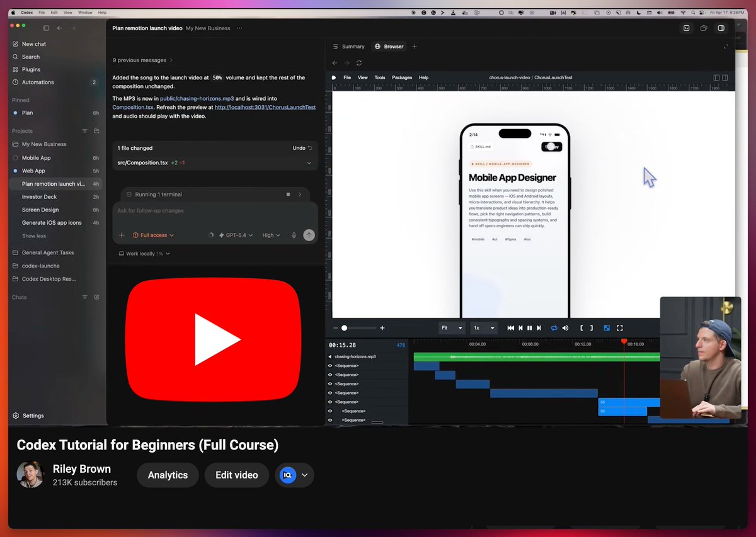Zoom out the Remotion timeline with minus
Image resolution: width=756 pixels, height=537 pixels.
pos(336,328)
